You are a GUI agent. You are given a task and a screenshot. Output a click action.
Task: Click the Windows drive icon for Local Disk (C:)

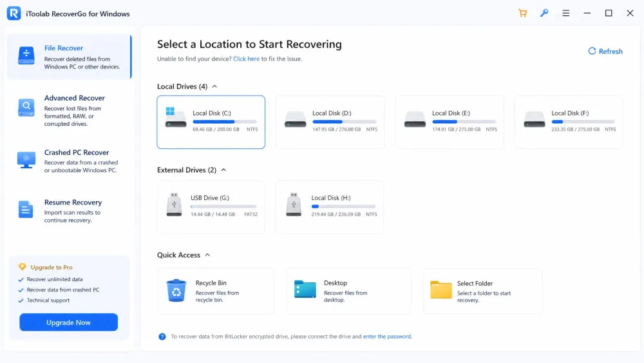coord(175,117)
